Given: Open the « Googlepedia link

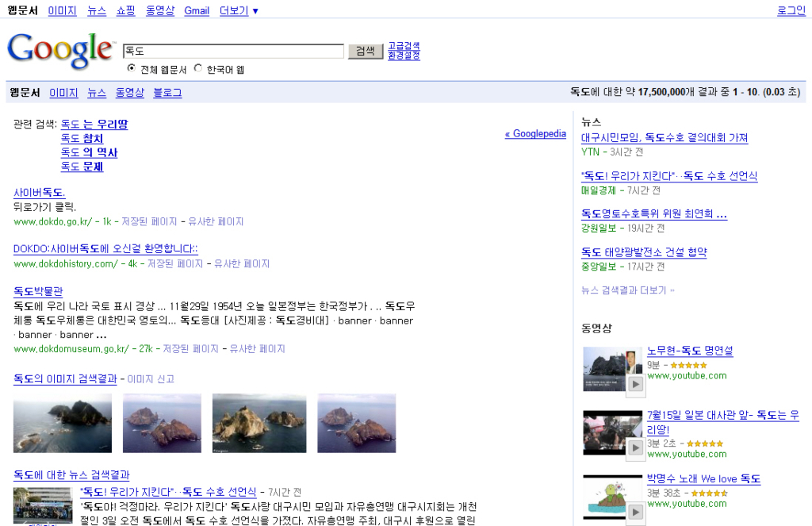Looking at the screenshot, I should point(535,134).
